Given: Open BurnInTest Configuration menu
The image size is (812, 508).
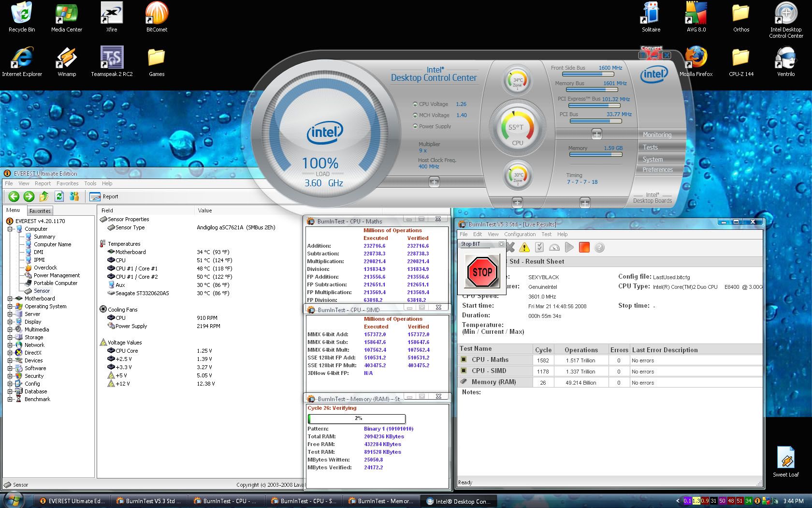Looking at the screenshot, I should (520, 234).
